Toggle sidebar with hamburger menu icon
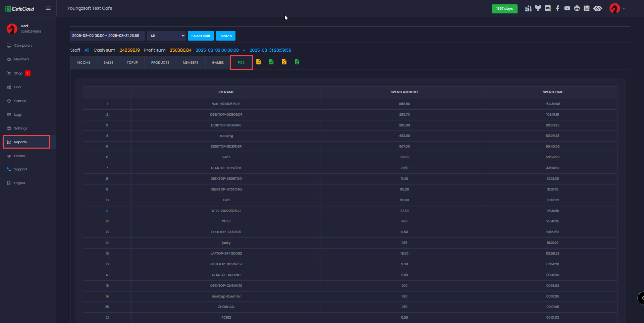This screenshot has height=323, width=644. tap(48, 8)
